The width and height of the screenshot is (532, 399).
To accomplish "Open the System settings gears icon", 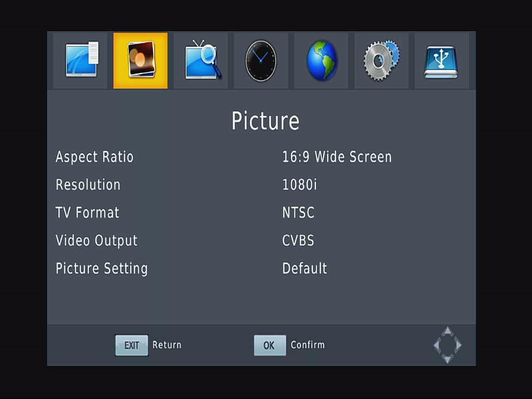I will click(381, 60).
